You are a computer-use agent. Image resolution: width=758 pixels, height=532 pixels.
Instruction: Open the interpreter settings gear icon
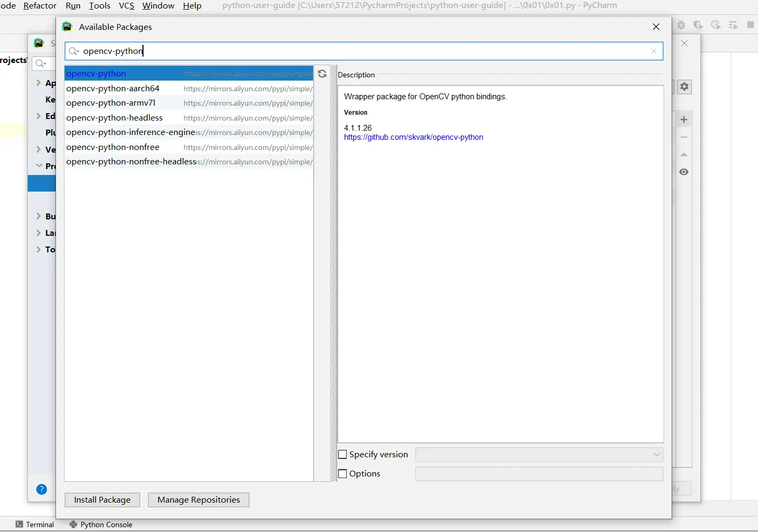(684, 86)
